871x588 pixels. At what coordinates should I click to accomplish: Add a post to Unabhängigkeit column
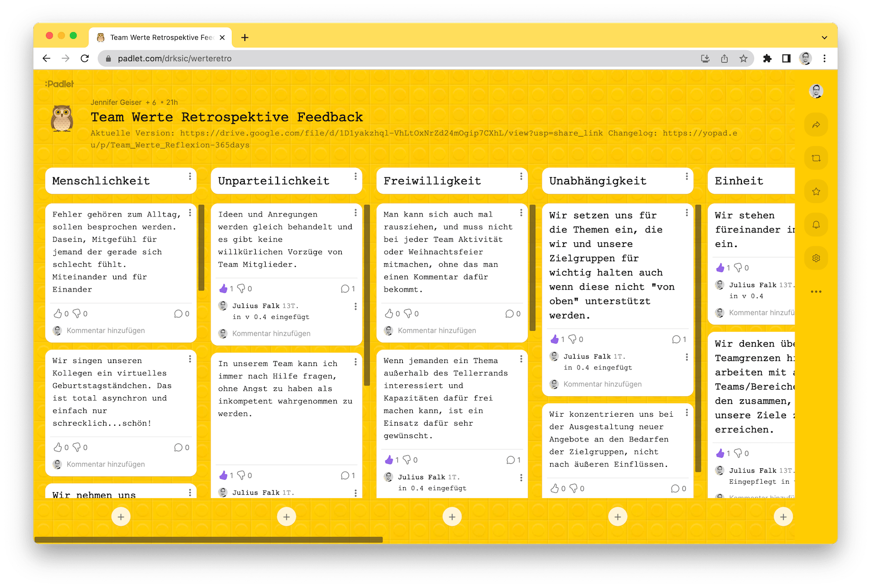pos(617,517)
